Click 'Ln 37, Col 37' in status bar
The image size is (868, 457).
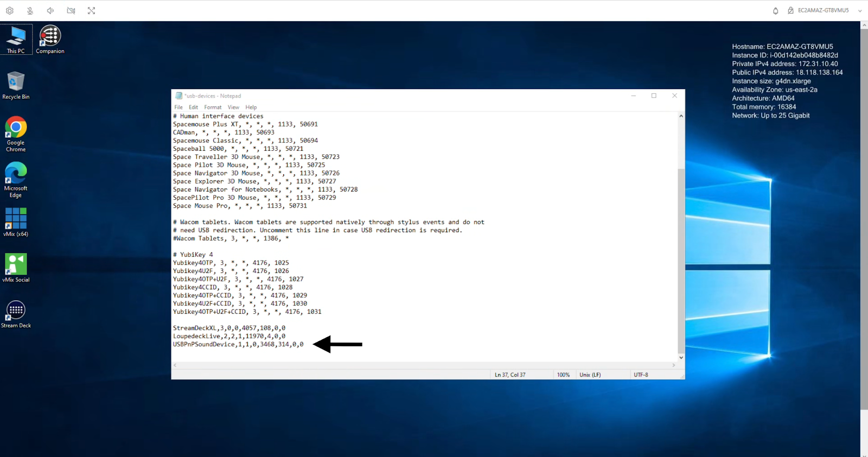pyautogui.click(x=510, y=375)
